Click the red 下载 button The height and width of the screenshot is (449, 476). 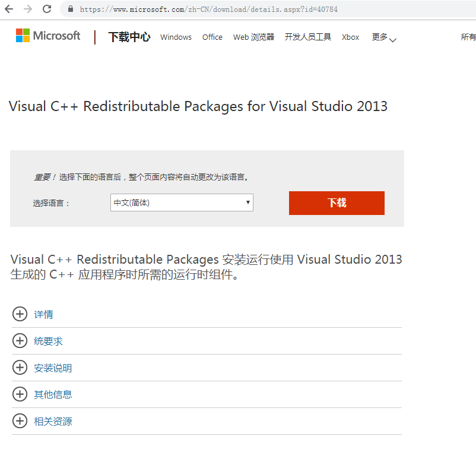point(337,203)
